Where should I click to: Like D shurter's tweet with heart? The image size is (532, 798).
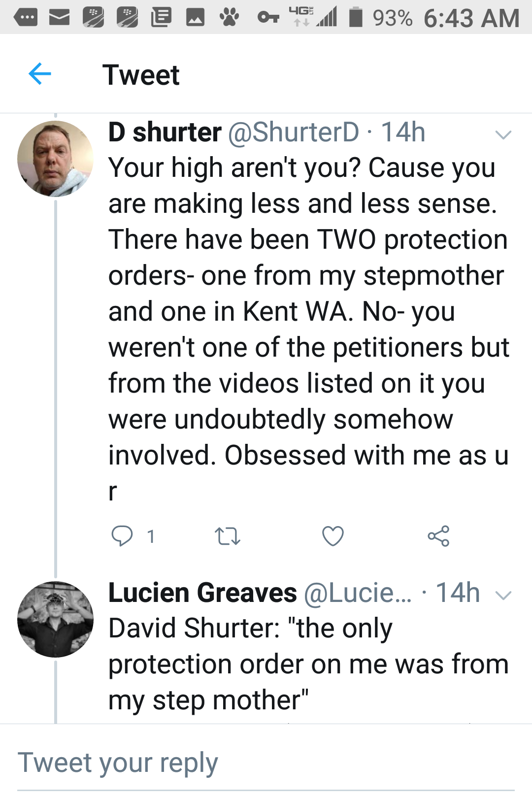[333, 536]
